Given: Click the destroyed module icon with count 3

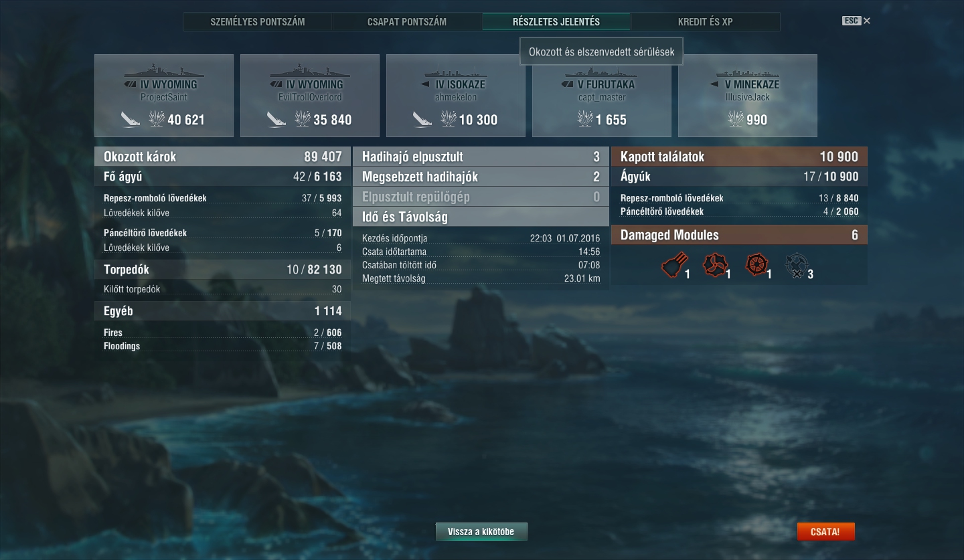Looking at the screenshot, I should 797,266.
